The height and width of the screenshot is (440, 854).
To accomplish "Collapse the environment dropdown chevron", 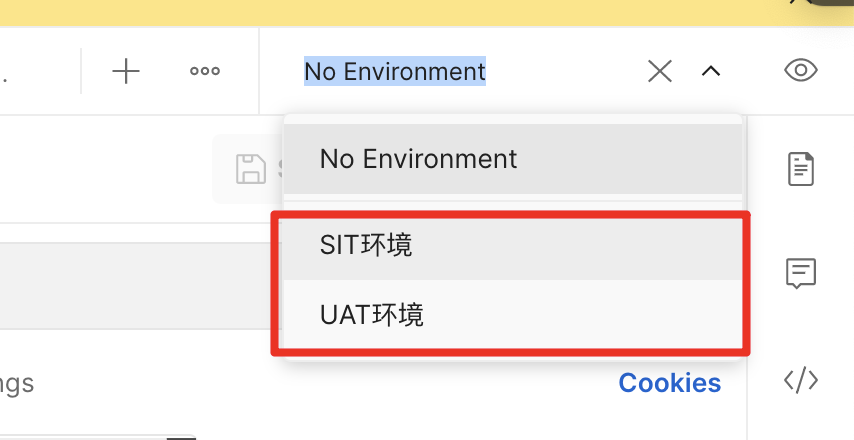I will [x=711, y=71].
